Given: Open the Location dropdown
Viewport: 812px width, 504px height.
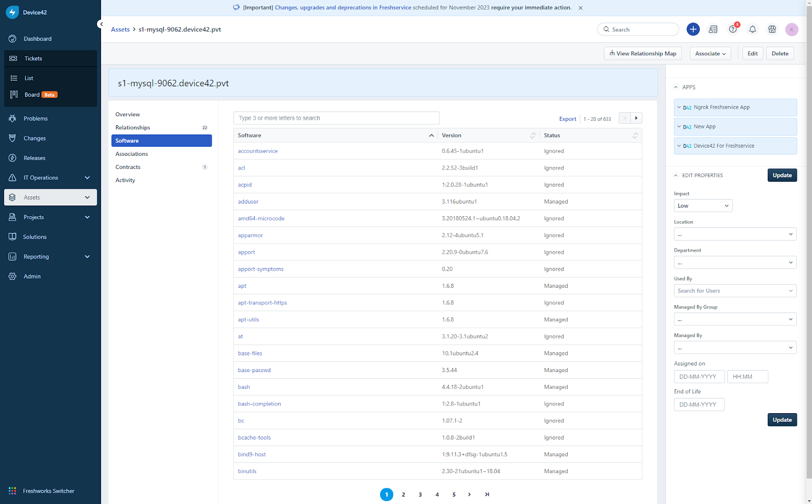Looking at the screenshot, I should click(x=735, y=234).
